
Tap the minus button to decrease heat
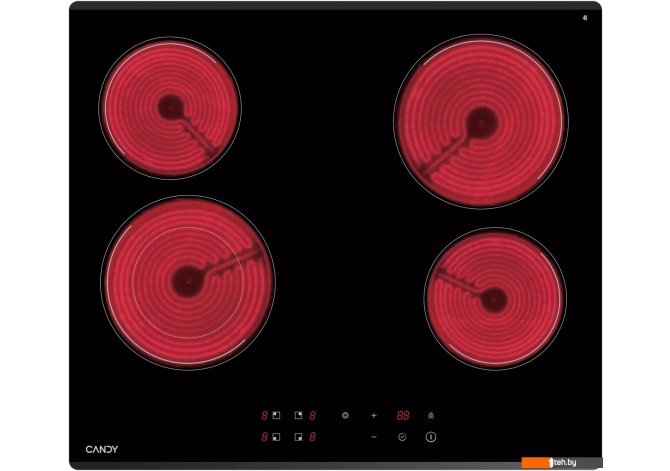click(374, 437)
